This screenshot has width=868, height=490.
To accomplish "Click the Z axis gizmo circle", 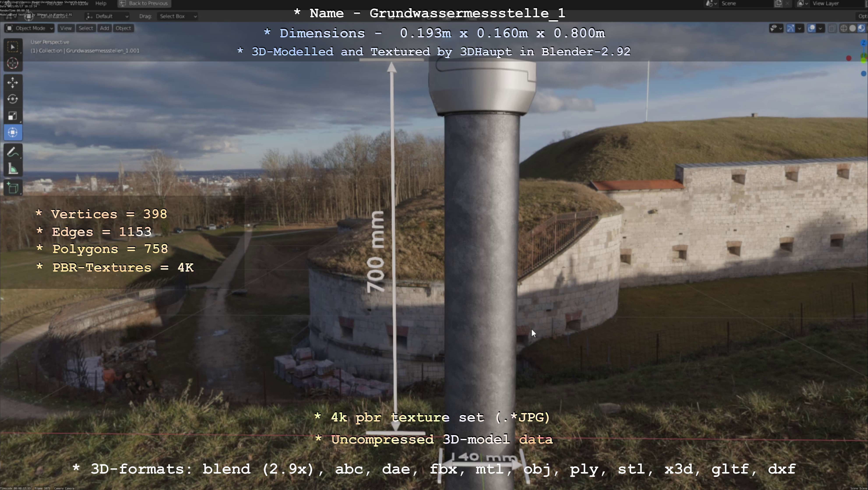I will tap(863, 43).
